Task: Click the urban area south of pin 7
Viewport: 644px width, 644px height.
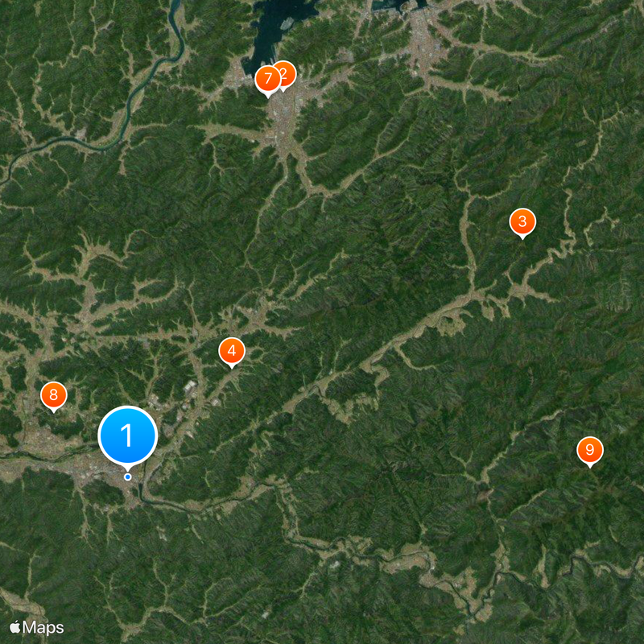Action: (283, 123)
